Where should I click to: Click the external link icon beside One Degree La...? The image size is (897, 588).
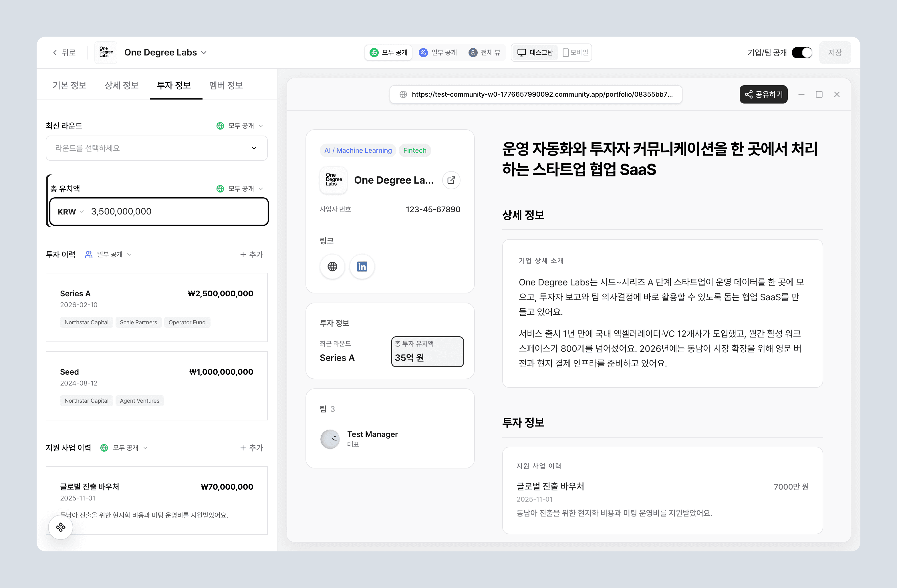[x=451, y=180]
